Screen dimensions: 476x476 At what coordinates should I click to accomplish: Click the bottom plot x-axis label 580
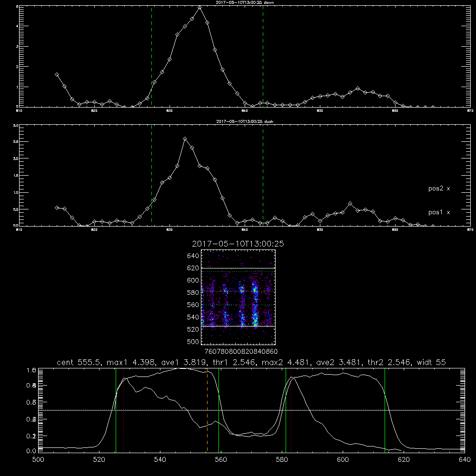click(282, 460)
